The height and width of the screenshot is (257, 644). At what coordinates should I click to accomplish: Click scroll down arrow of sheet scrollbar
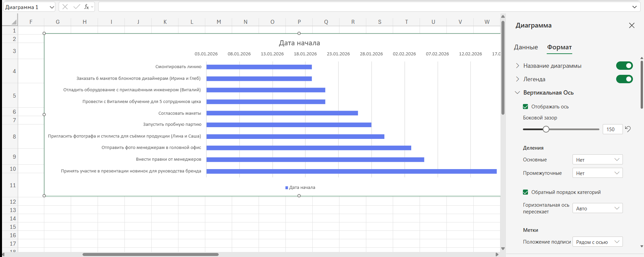[503, 249]
